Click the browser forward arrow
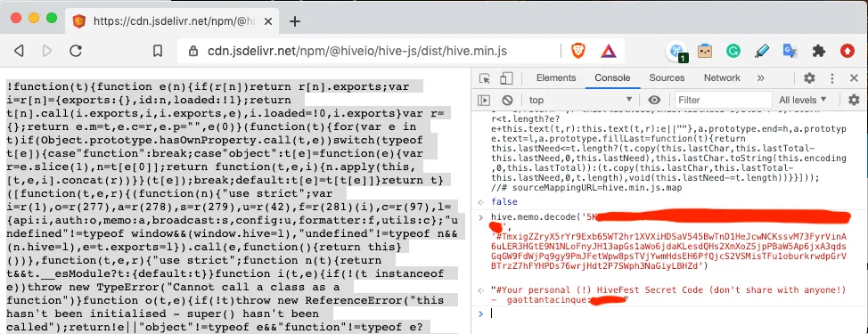Viewport: 868px width, 334px height. click(x=47, y=51)
